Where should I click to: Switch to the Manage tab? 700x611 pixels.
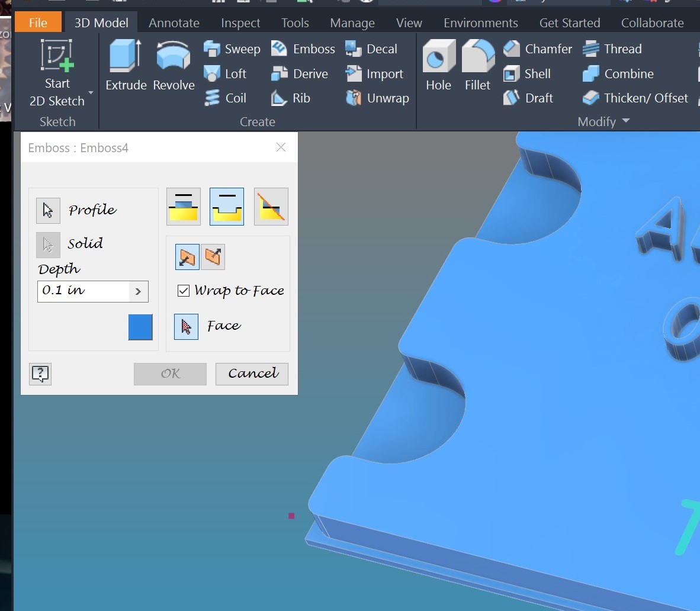pyautogui.click(x=352, y=22)
